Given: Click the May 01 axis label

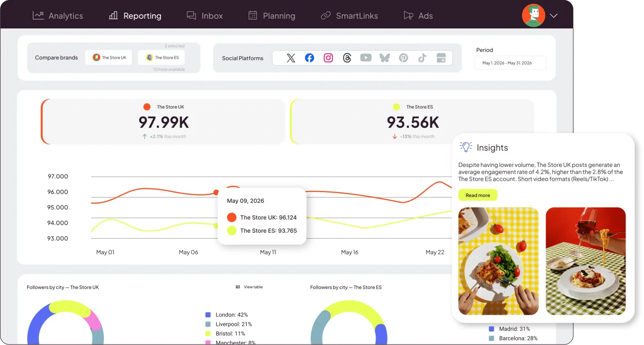Looking at the screenshot, I should click(x=105, y=252).
